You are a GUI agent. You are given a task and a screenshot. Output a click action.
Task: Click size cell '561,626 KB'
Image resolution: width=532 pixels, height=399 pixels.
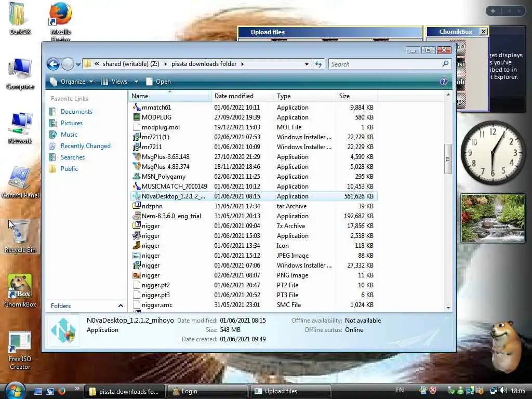(358, 196)
